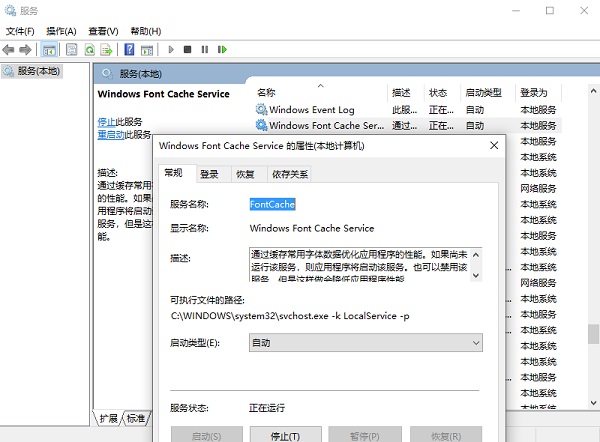
Task: Click the description box scroll up arrow
Action: pyautogui.click(x=476, y=255)
